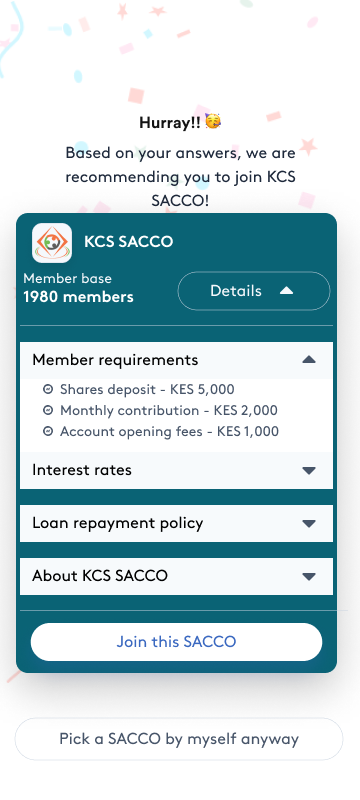
Task: Choose Pick a SACCO by myself anyway
Action: pos(179,739)
